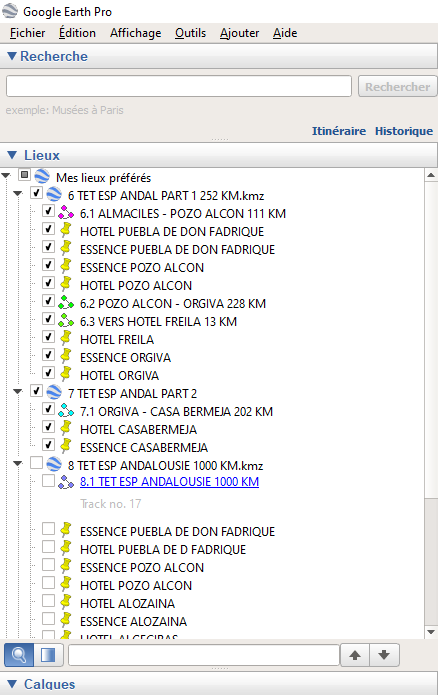Click the Rechercher button
This screenshot has width=438, height=695.
(397, 86)
